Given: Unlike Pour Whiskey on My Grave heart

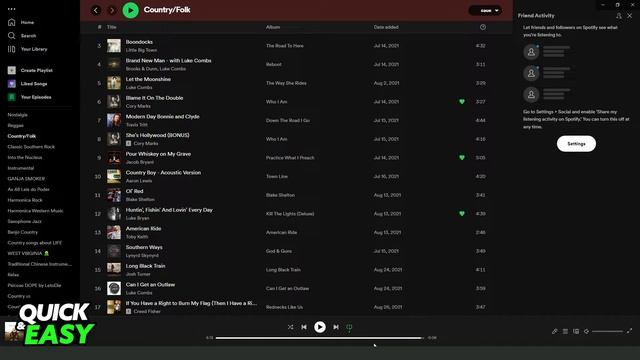Looking at the screenshot, I should [462, 158].
